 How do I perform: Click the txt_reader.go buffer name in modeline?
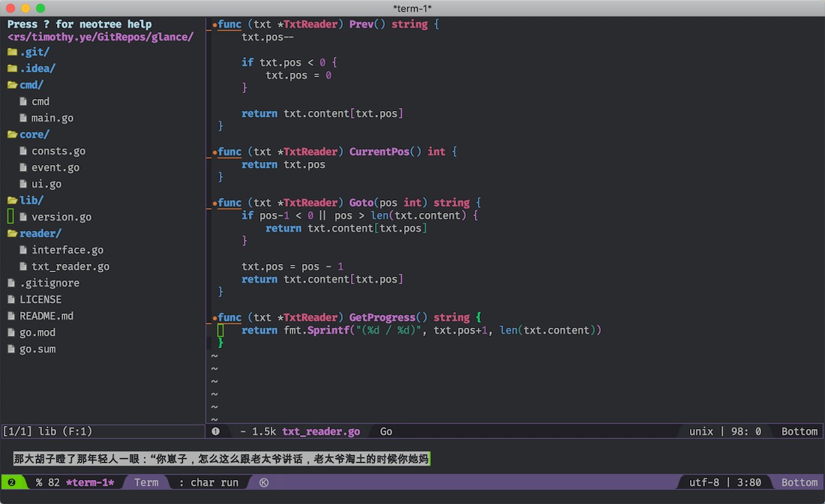click(x=321, y=431)
